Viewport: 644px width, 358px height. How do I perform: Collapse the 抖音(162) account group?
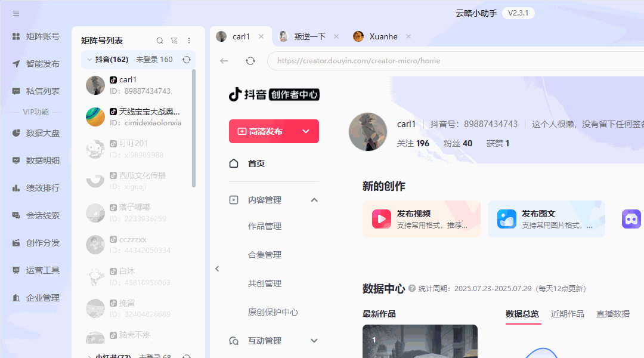(89, 60)
